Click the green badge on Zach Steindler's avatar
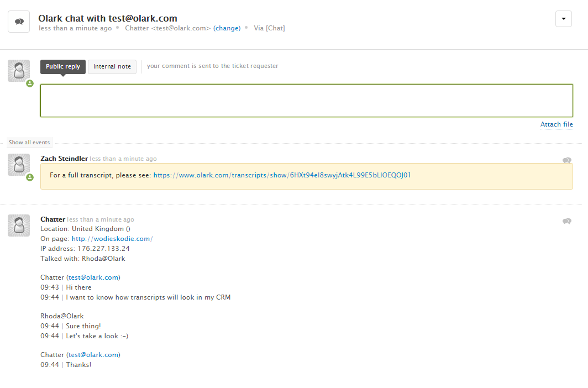The width and height of the screenshot is (588, 388). pos(30,177)
